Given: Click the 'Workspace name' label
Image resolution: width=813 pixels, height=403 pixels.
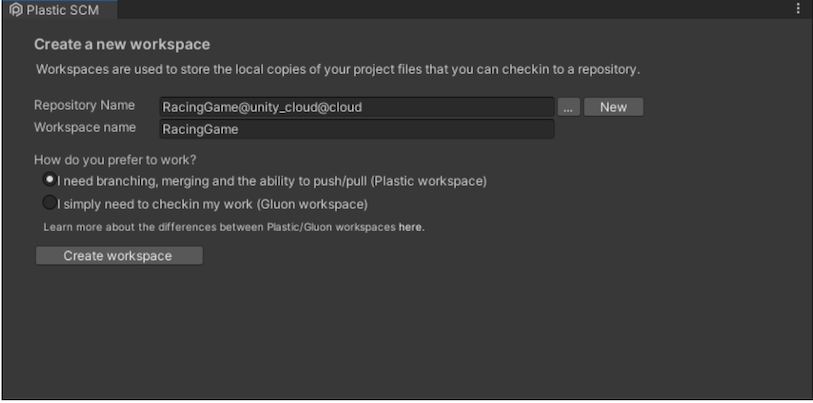Looking at the screenshot, I should point(84,128).
